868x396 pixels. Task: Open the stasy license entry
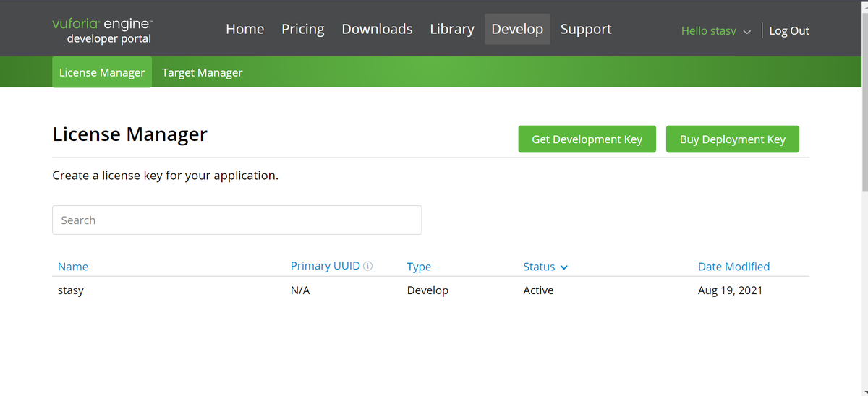click(71, 290)
